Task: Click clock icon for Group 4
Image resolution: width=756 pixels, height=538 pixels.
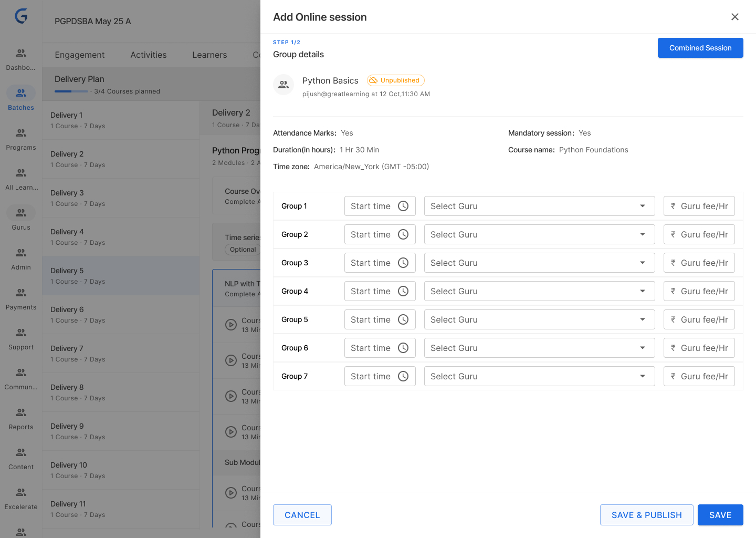Action: point(403,291)
